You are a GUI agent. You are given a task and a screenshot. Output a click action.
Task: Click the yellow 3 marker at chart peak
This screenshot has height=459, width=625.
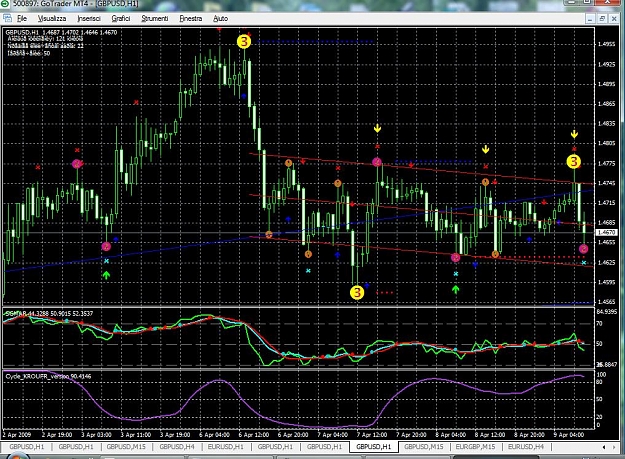(x=244, y=41)
